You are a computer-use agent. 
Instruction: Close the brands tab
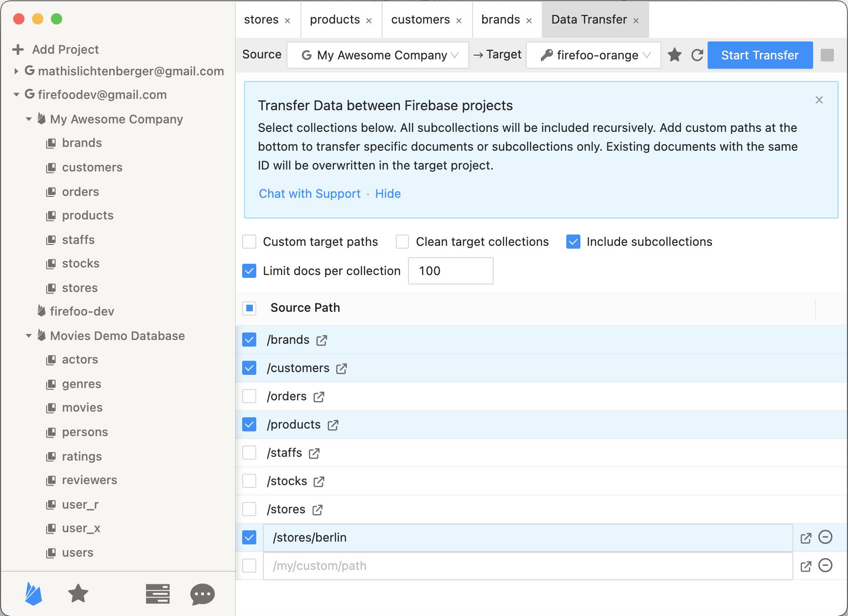[x=529, y=21]
